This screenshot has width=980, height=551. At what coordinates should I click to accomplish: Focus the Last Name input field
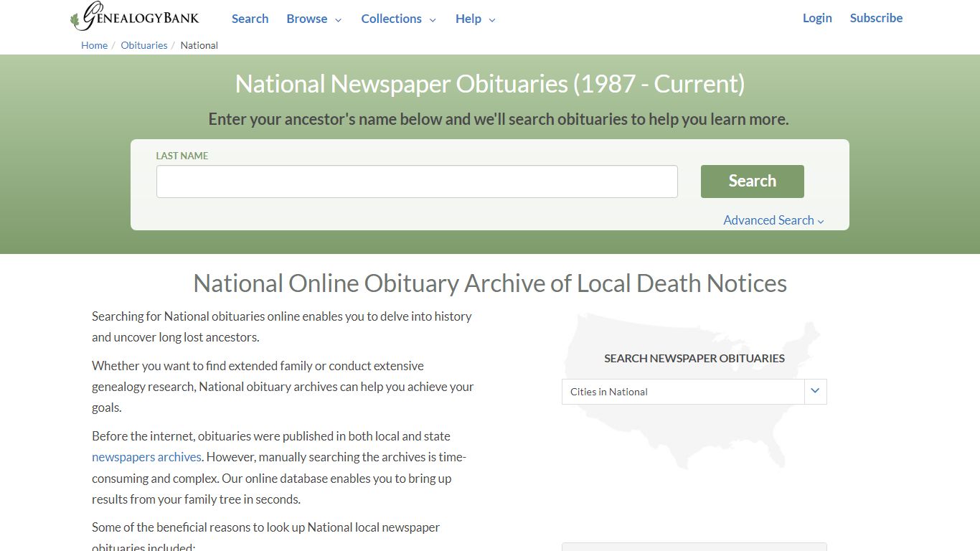pyautogui.click(x=417, y=182)
